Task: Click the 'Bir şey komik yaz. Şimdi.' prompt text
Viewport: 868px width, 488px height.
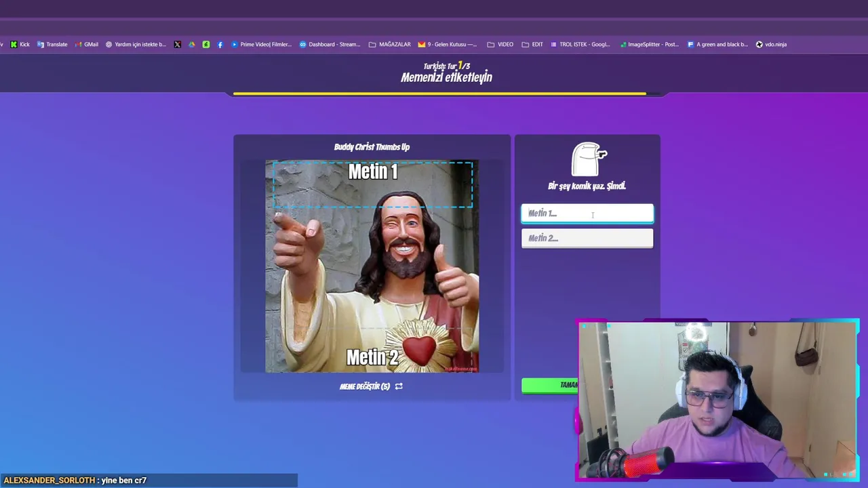Action: coord(587,186)
